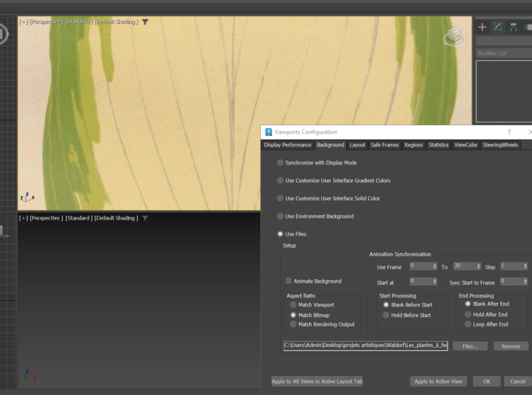The height and width of the screenshot is (395, 532).
Task: Click the Start at value field
Action: coord(421,282)
